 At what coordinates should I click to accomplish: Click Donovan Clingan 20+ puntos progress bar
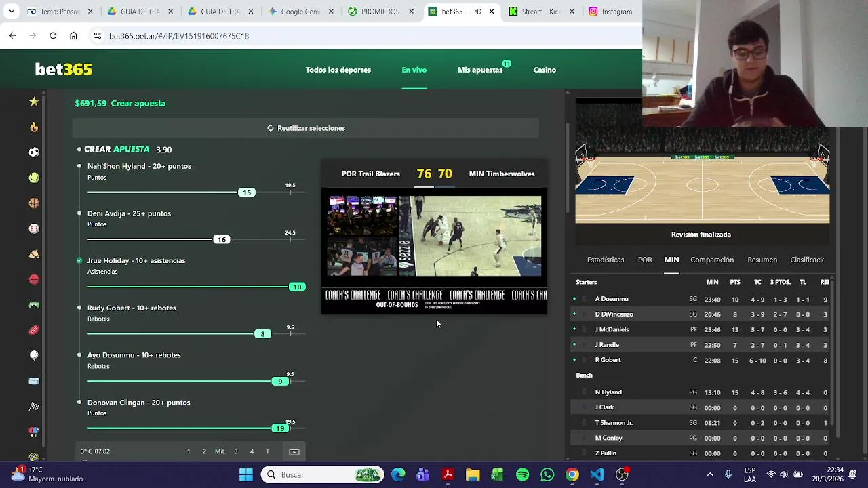click(196, 428)
